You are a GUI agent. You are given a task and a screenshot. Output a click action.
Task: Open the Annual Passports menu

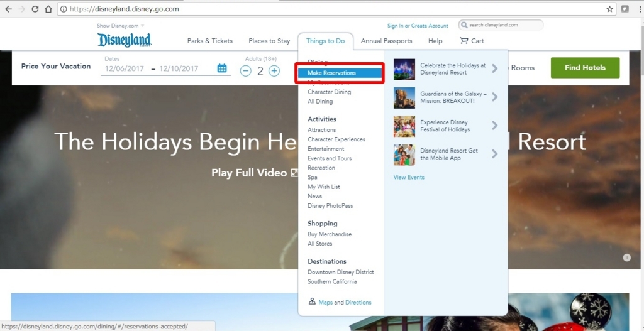[x=387, y=41]
